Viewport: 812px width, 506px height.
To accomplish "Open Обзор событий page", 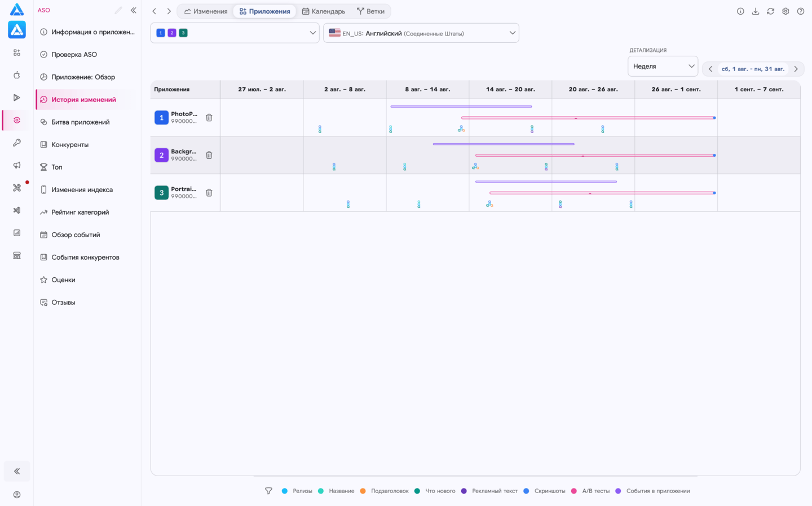I will tap(87, 235).
